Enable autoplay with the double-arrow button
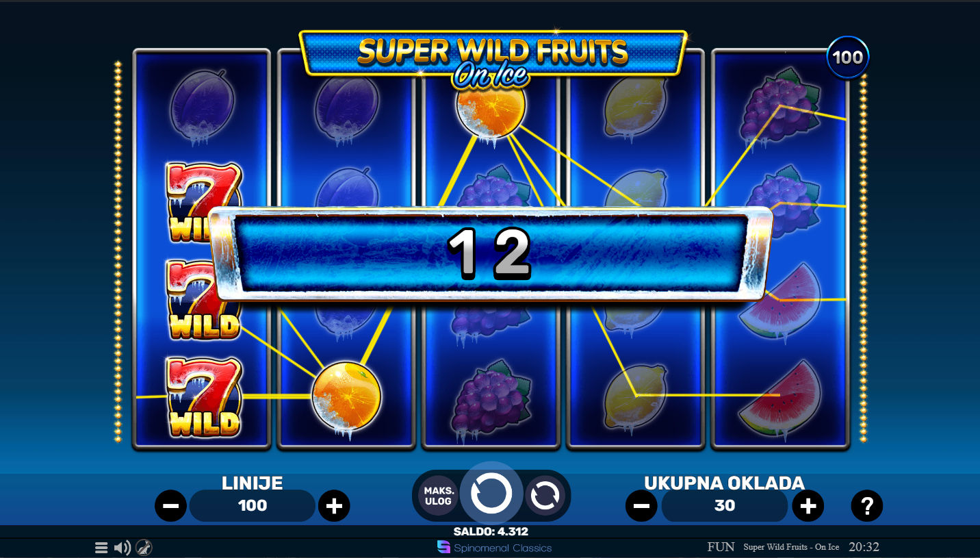Image resolution: width=980 pixels, height=558 pixels. [x=545, y=496]
